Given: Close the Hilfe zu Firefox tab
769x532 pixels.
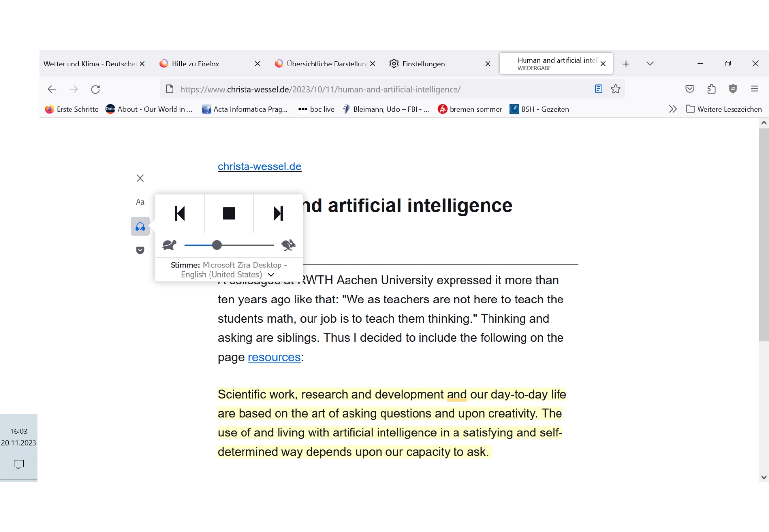Looking at the screenshot, I should click(x=257, y=64).
